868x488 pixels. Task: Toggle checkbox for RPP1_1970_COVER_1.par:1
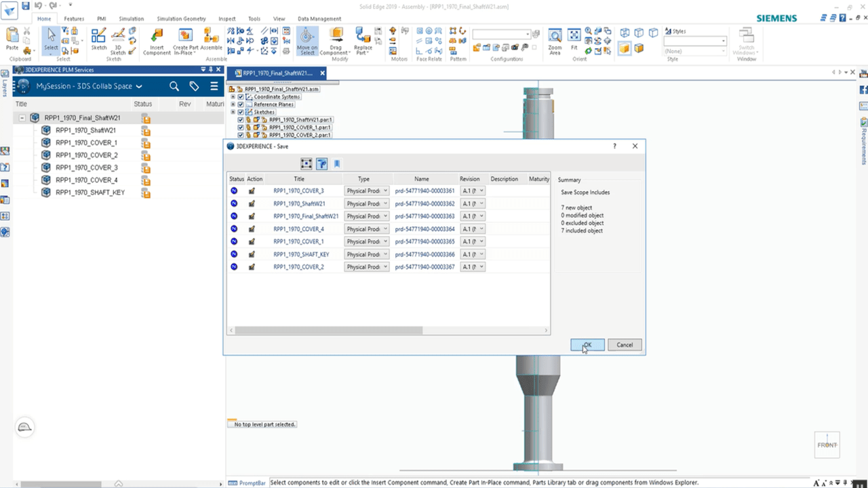point(241,127)
